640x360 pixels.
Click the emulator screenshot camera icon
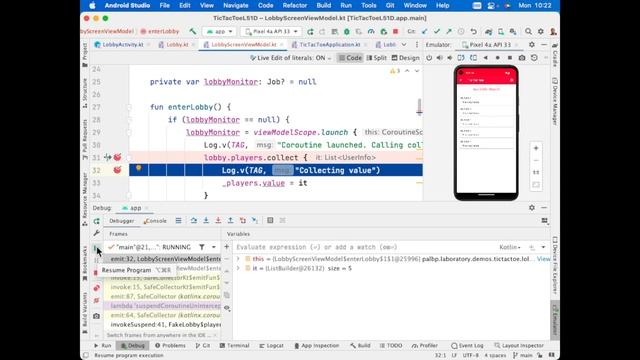pyautogui.click(x=522, y=58)
